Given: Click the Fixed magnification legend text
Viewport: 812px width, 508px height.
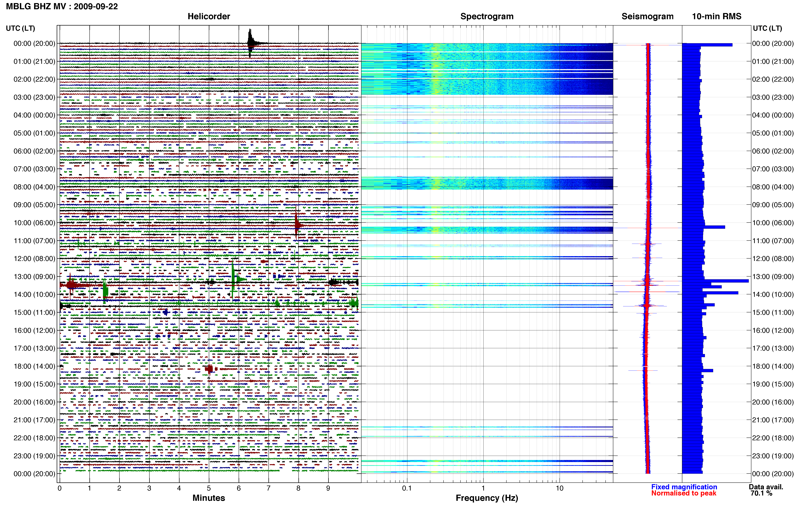Looking at the screenshot, I should click(x=684, y=487).
